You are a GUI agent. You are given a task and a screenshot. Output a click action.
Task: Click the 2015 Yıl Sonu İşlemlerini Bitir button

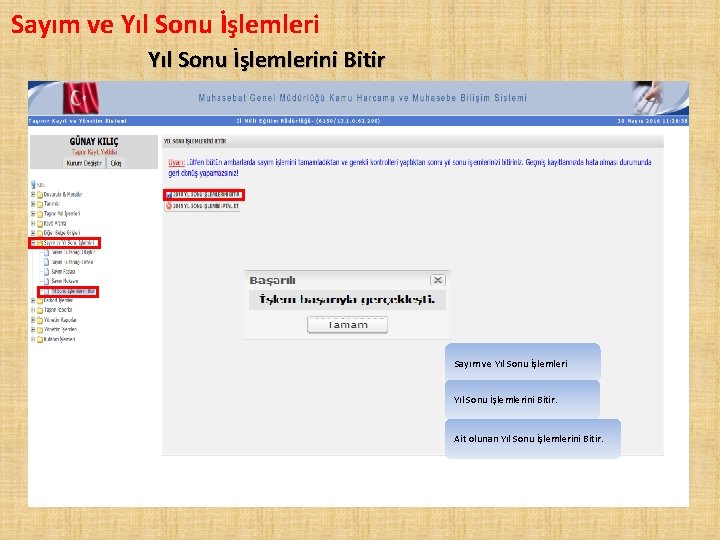pyautogui.click(x=203, y=195)
